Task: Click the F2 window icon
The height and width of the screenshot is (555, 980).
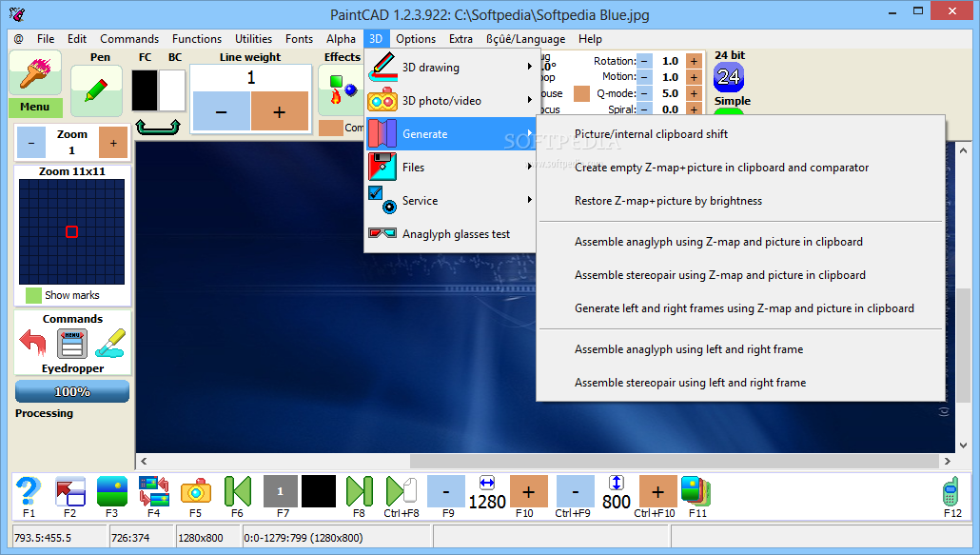Action: coord(70,491)
